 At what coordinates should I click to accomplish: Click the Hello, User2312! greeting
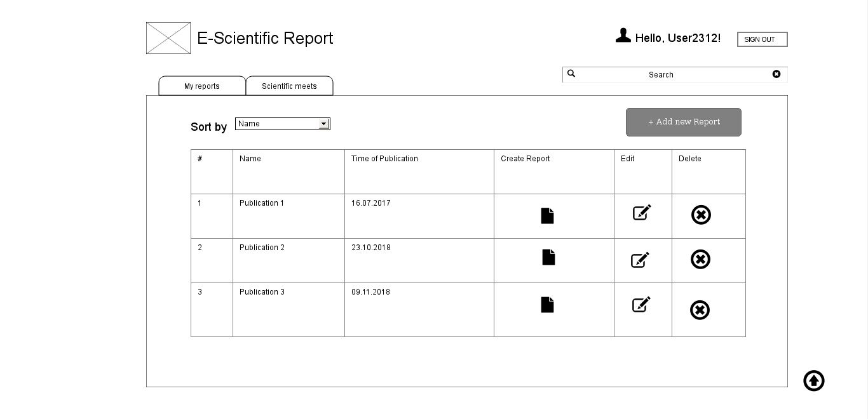point(678,38)
